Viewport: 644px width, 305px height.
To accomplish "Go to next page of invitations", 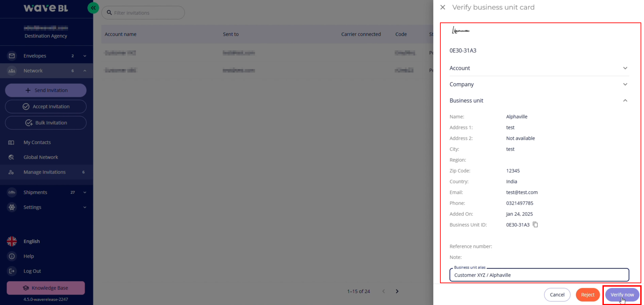I will click(x=397, y=291).
